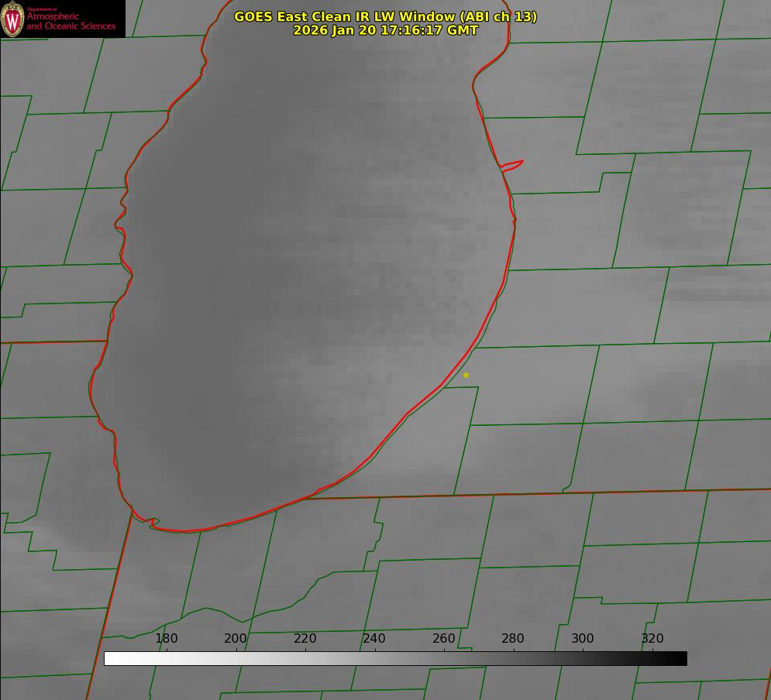
Task: Click the white end of the colorbar
Action: pyautogui.click(x=110, y=658)
